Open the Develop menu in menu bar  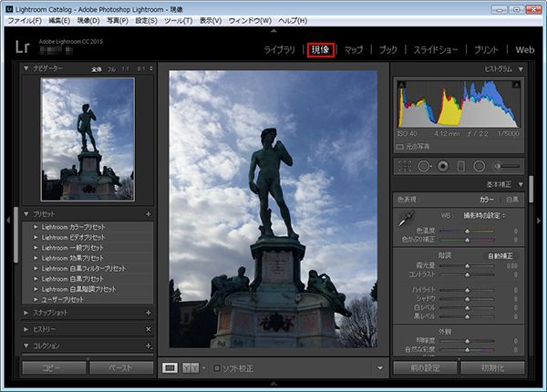(x=88, y=21)
